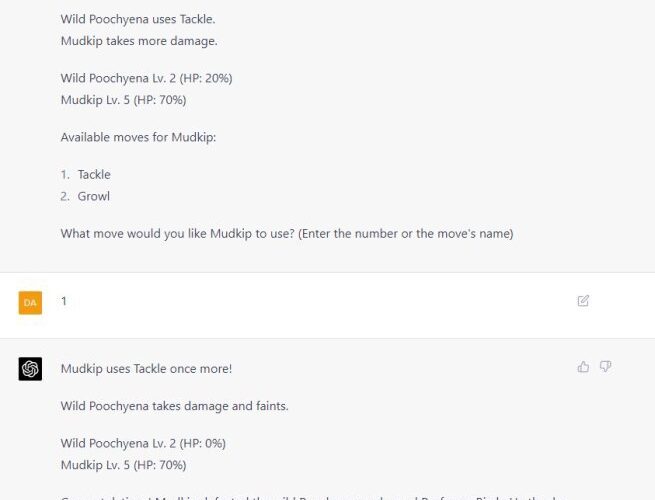Click the user's message text "1"
The width and height of the screenshot is (655, 500).
64,301
